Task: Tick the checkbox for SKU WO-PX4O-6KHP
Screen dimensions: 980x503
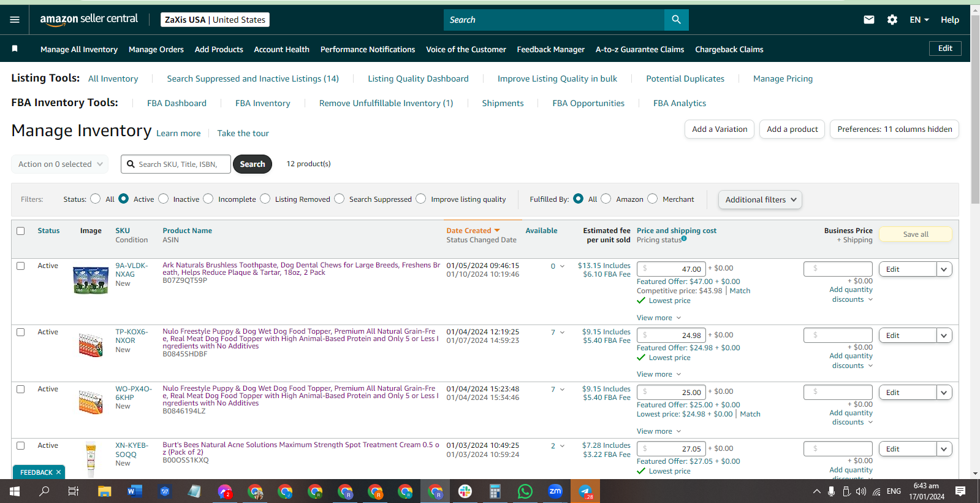Action: point(21,390)
